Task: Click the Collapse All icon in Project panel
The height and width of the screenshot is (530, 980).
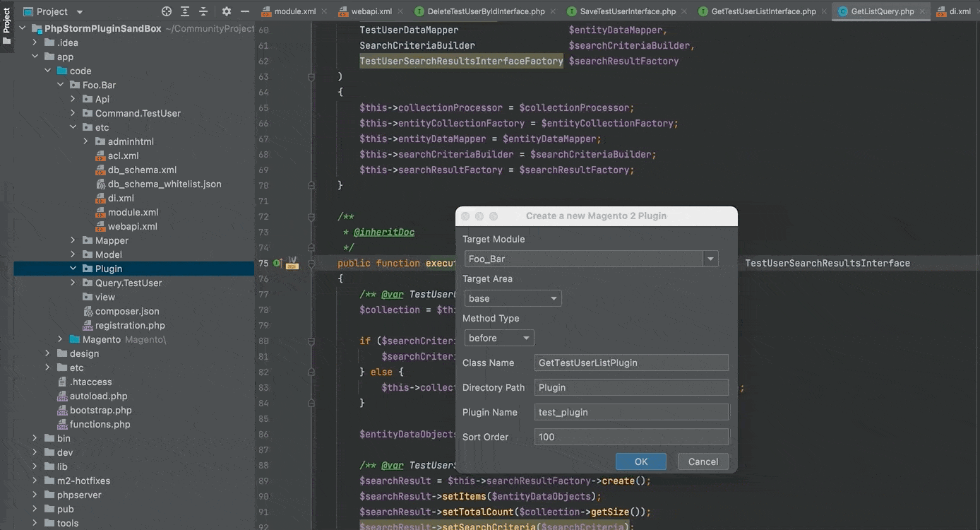Action: pyautogui.click(x=203, y=11)
